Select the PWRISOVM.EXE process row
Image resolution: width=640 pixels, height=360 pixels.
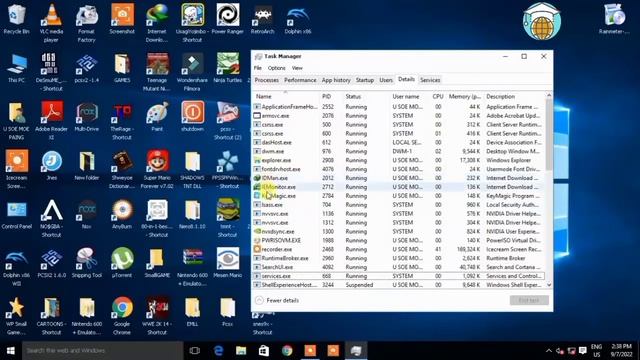coord(399,240)
